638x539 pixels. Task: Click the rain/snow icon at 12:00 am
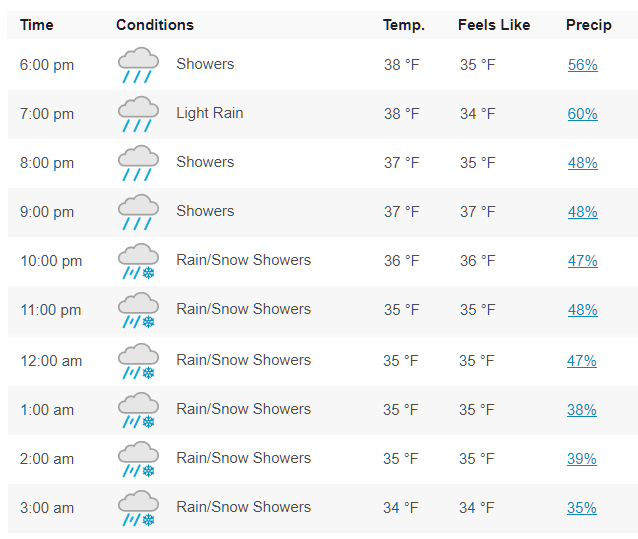[x=138, y=361]
